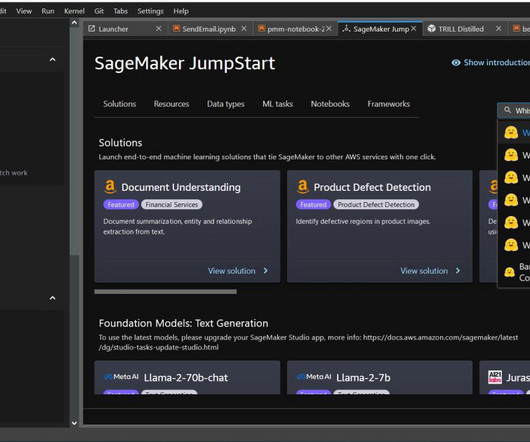Close the TRILL Distilled tab
This screenshot has height=442, width=530.
[x=499, y=29]
